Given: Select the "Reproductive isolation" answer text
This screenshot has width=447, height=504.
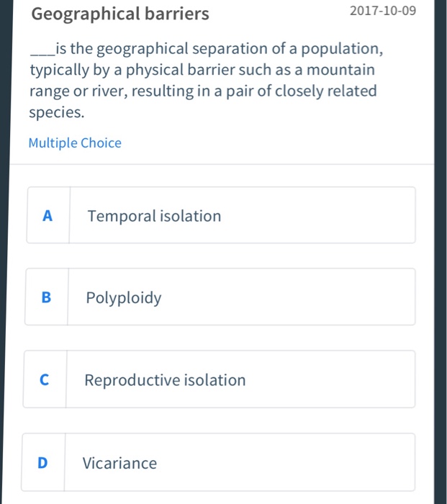Looking at the screenshot, I should tap(165, 380).
